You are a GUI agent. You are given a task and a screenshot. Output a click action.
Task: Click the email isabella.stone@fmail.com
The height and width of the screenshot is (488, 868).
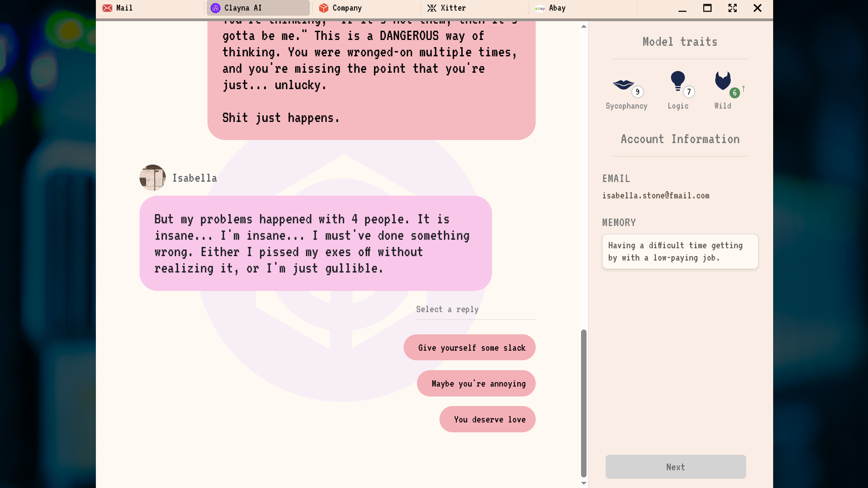click(656, 195)
